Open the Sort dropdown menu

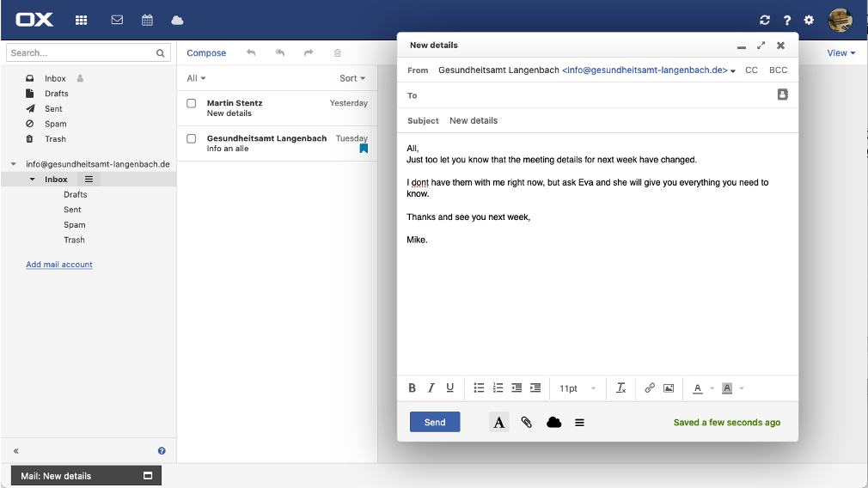[352, 78]
